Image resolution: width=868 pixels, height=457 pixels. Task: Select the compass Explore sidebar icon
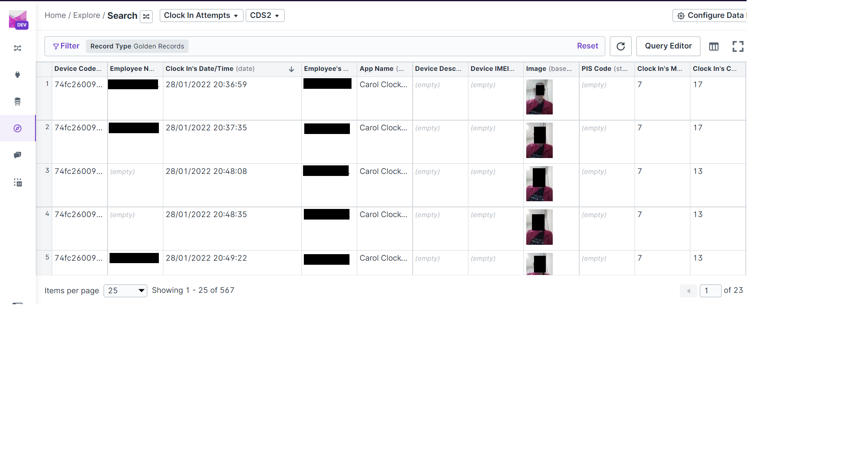pyautogui.click(x=18, y=128)
